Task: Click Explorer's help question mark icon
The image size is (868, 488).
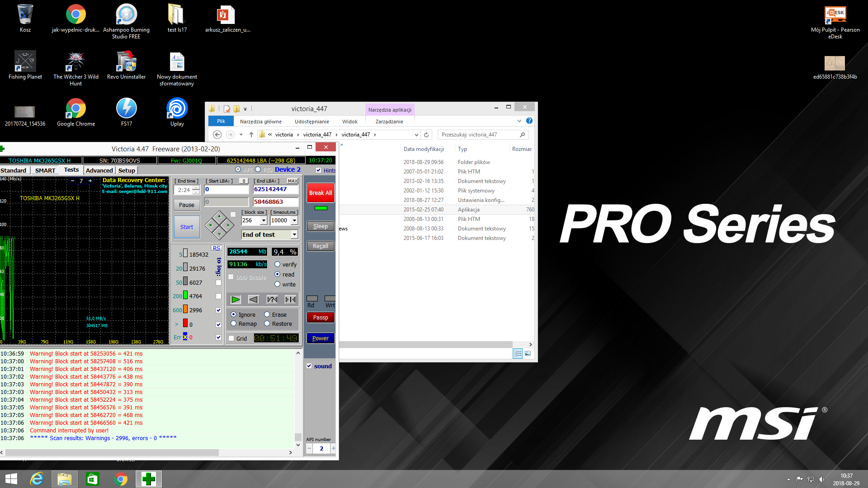Action: pos(529,121)
